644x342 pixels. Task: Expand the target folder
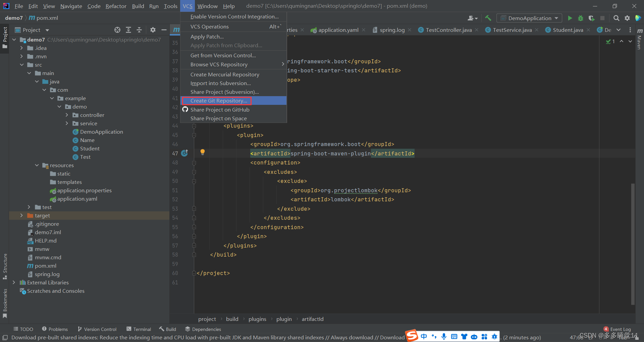pyautogui.click(x=21, y=215)
